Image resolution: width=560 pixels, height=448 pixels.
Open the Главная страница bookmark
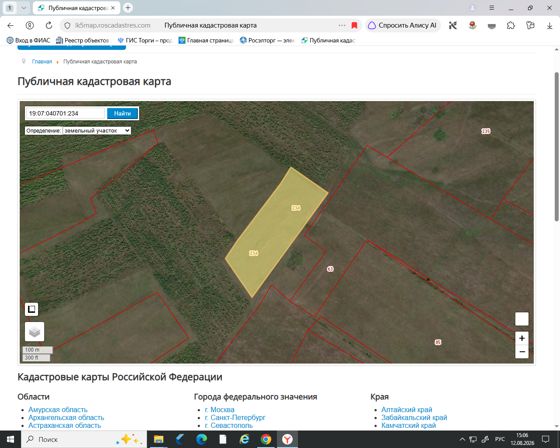pos(206,40)
